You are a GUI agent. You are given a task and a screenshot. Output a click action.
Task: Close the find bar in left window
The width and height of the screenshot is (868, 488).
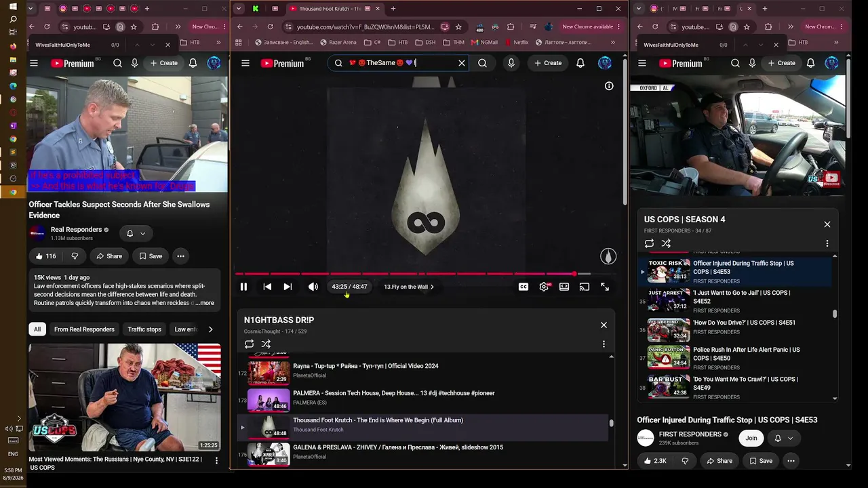click(167, 45)
